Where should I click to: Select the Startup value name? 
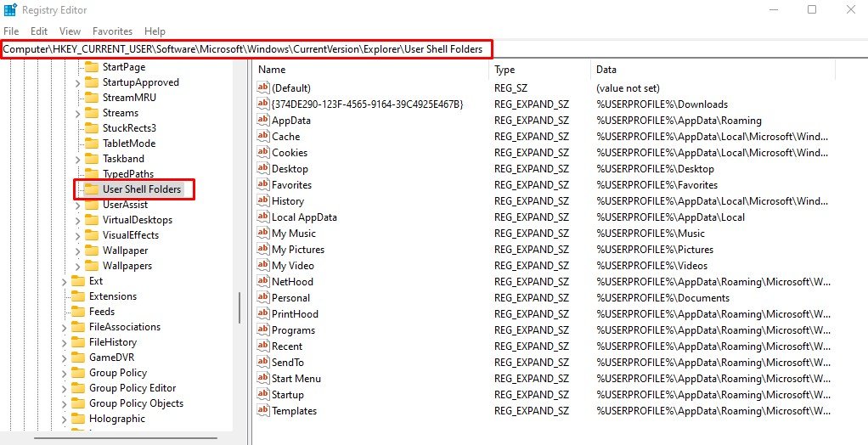[287, 395]
